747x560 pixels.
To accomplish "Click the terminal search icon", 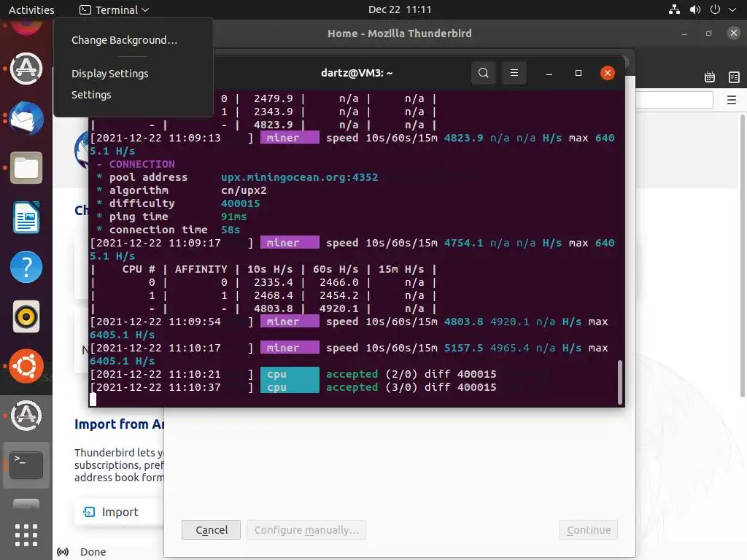I will click(x=483, y=73).
